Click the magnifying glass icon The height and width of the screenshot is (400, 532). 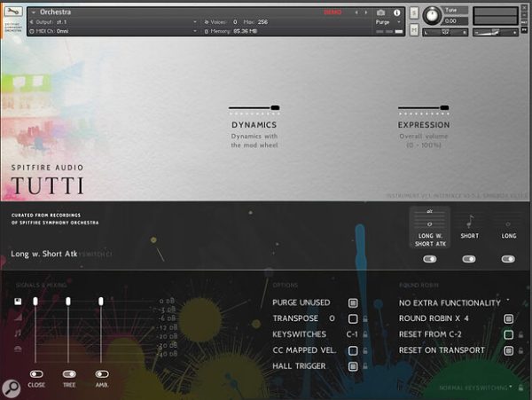tap(12, 388)
